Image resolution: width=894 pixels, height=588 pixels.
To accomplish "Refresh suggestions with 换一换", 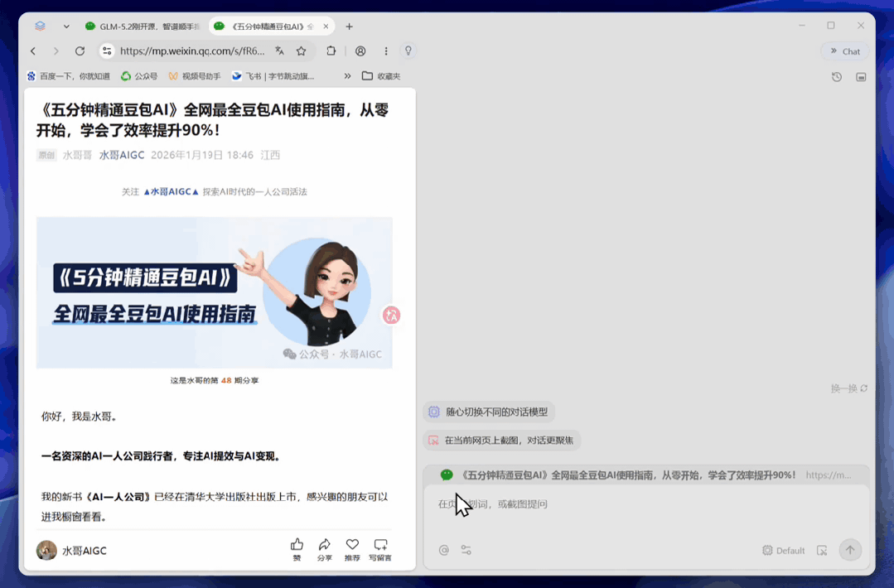I will point(849,388).
